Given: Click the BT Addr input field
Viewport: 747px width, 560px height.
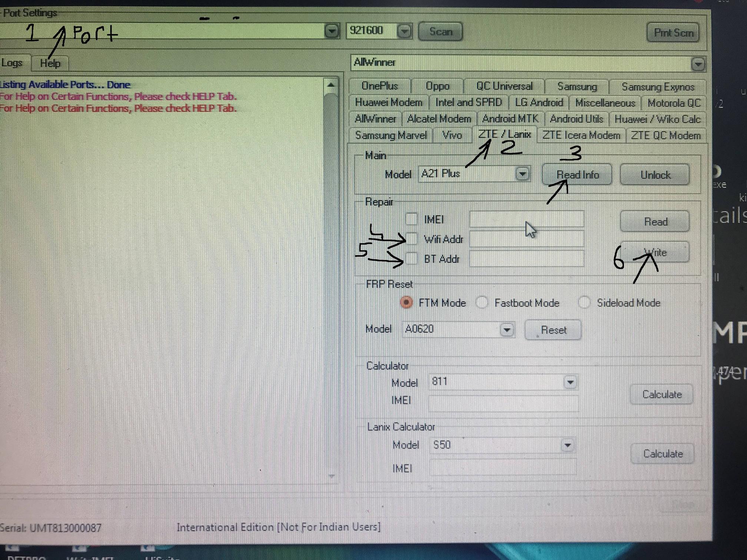Looking at the screenshot, I should point(526,259).
